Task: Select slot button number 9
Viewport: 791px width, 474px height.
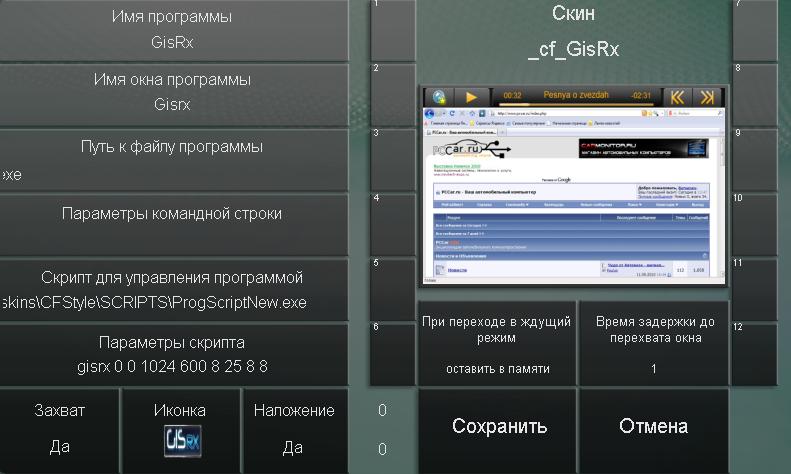Action: coord(755,159)
